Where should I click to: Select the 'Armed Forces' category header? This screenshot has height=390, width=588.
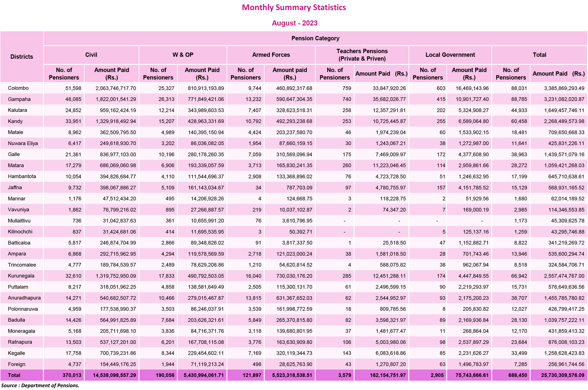[271, 55]
